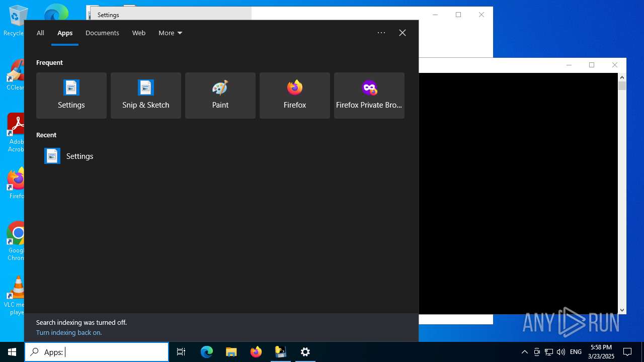
Task: Select the Apps search tab
Action: (65, 33)
